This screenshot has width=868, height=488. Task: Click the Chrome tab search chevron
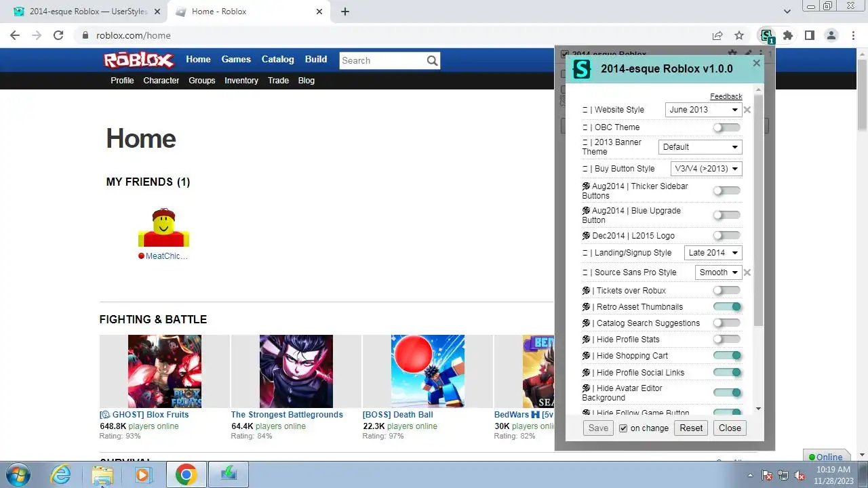(787, 12)
